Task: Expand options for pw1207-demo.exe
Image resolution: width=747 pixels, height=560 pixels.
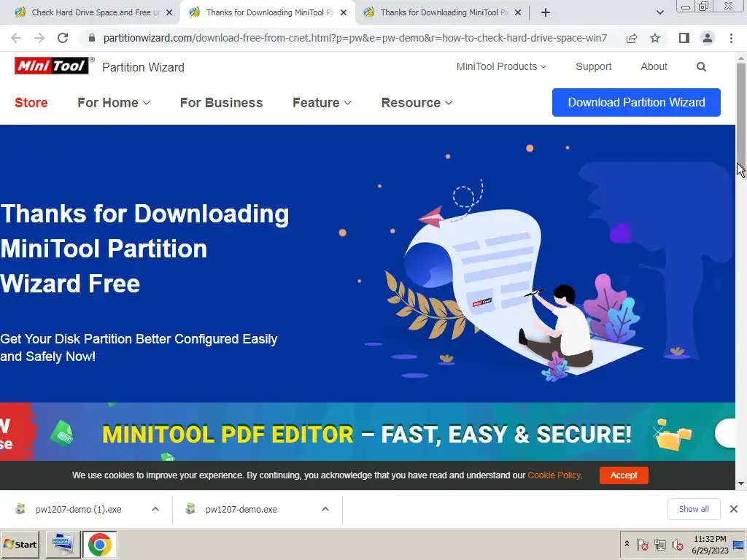Action: click(x=325, y=509)
